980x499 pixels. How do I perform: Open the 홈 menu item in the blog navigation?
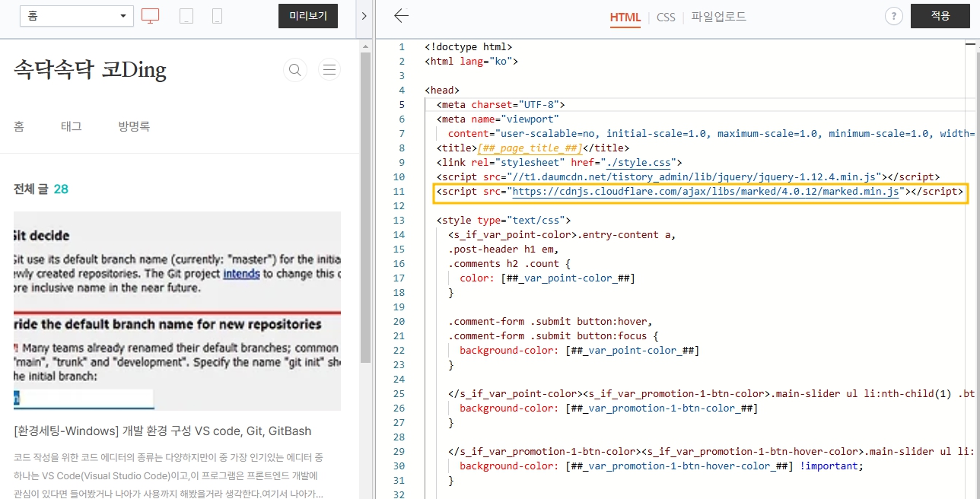click(19, 126)
